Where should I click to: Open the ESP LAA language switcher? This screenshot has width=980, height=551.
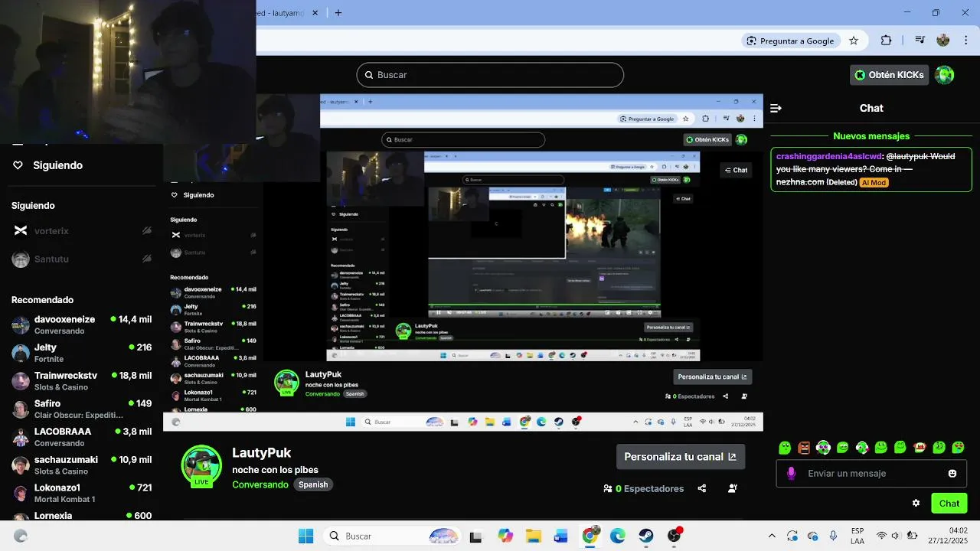pos(857,536)
